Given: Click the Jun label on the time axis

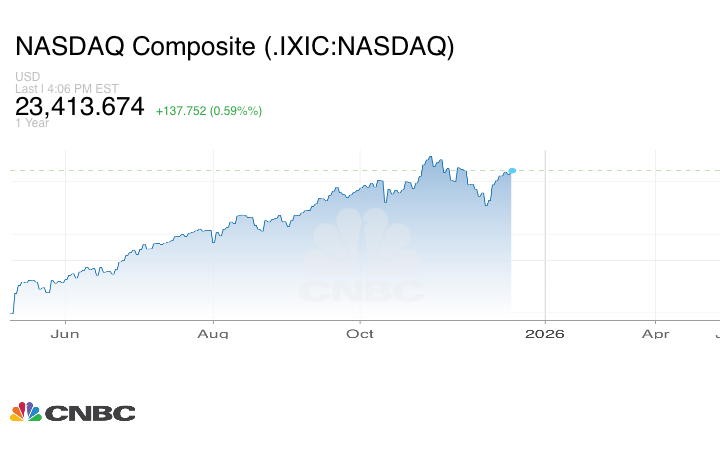Looking at the screenshot, I should 65,334.
